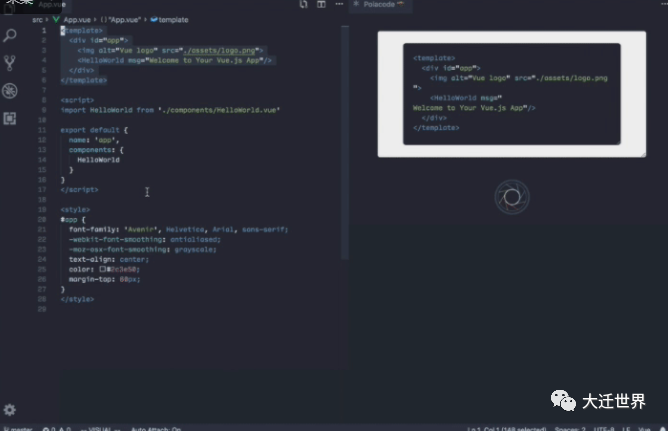Screen dimensions: 668x431
Task: Click the 'components: {' line
Action: point(96,150)
